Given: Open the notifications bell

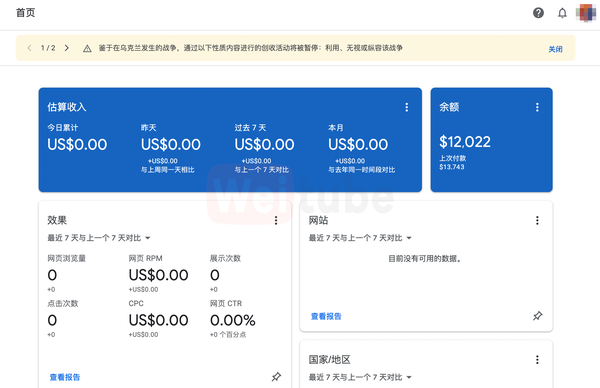Looking at the screenshot, I should 562,13.
